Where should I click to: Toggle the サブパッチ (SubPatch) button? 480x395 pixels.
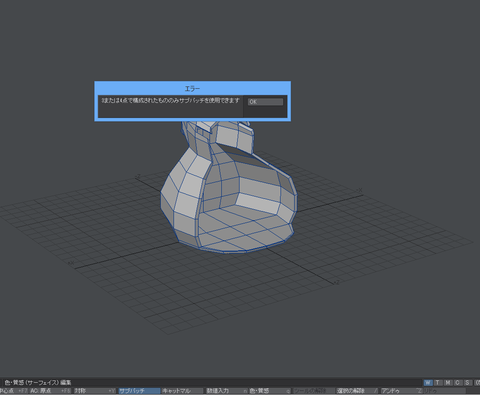coord(139,391)
